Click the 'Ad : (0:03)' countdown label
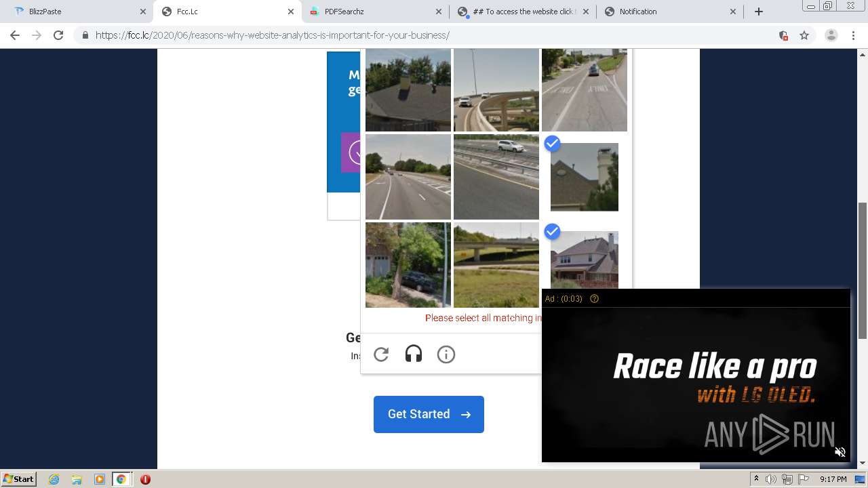 pyautogui.click(x=564, y=299)
